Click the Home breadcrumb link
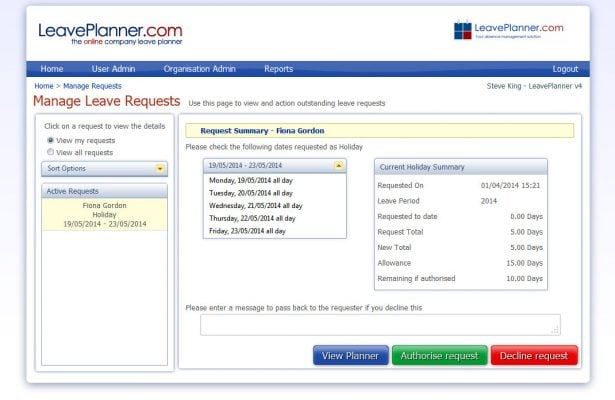 point(44,86)
